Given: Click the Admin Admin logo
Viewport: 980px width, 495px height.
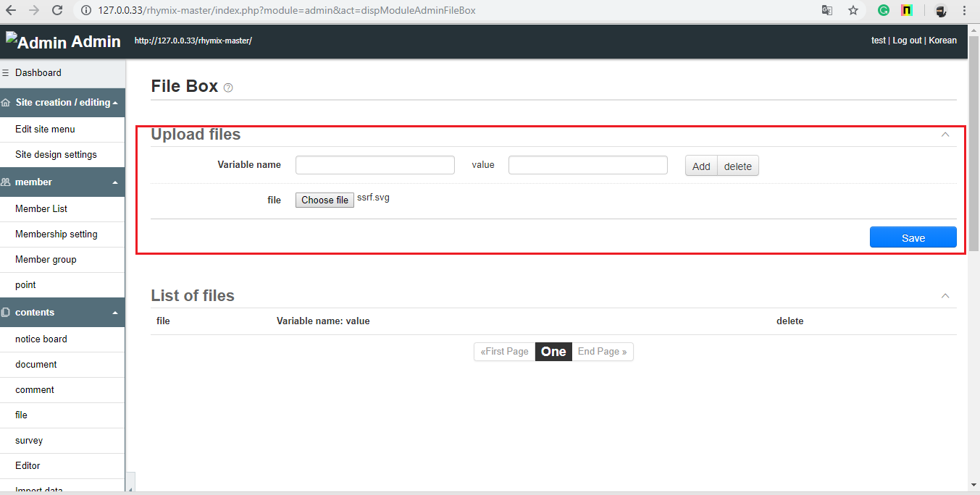Looking at the screenshot, I should (x=63, y=41).
